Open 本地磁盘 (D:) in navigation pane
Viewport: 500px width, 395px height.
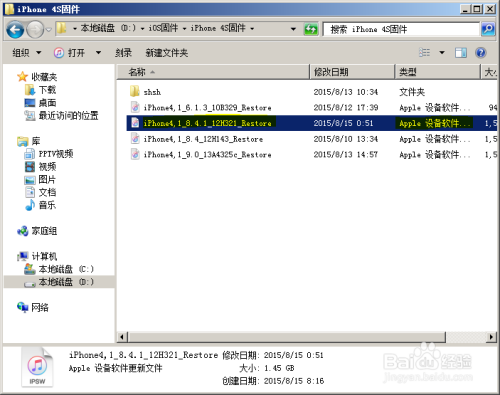pyautogui.click(x=66, y=282)
